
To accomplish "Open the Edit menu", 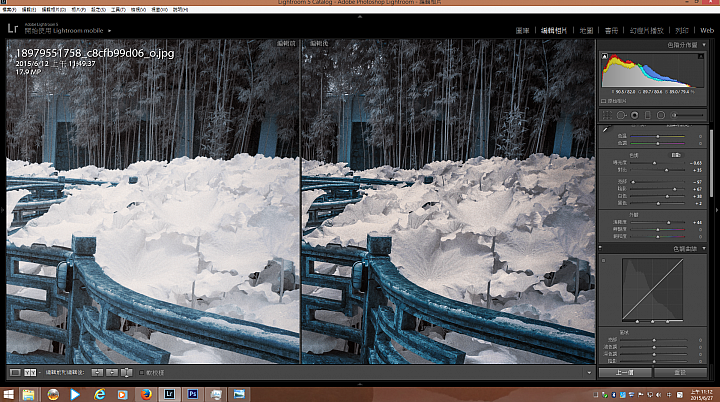I will tap(29, 9).
